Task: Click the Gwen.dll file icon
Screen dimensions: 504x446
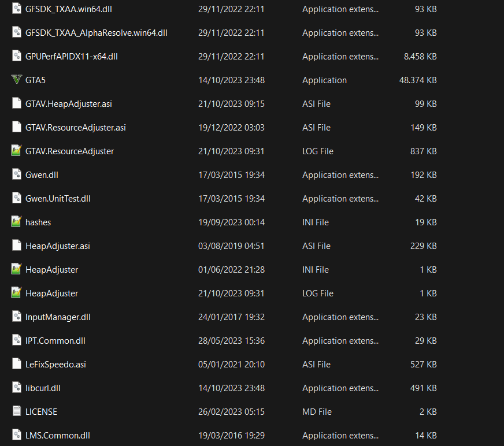Action: pyautogui.click(x=16, y=175)
